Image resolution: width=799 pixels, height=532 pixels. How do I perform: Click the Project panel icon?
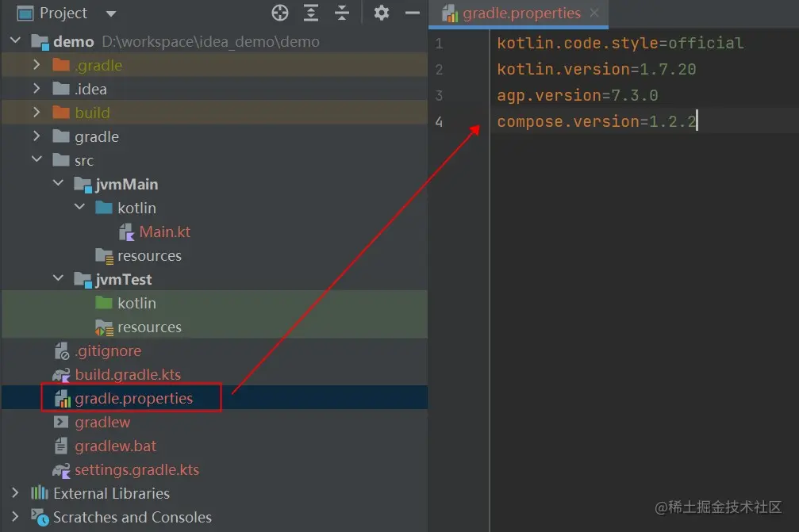[x=25, y=13]
